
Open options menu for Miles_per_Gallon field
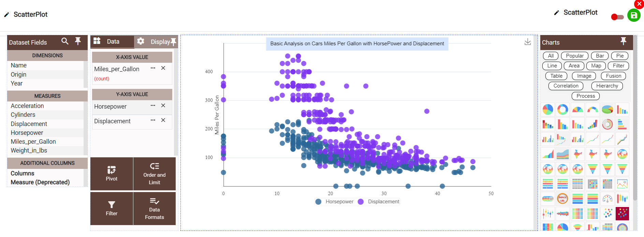(x=153, y=68)
